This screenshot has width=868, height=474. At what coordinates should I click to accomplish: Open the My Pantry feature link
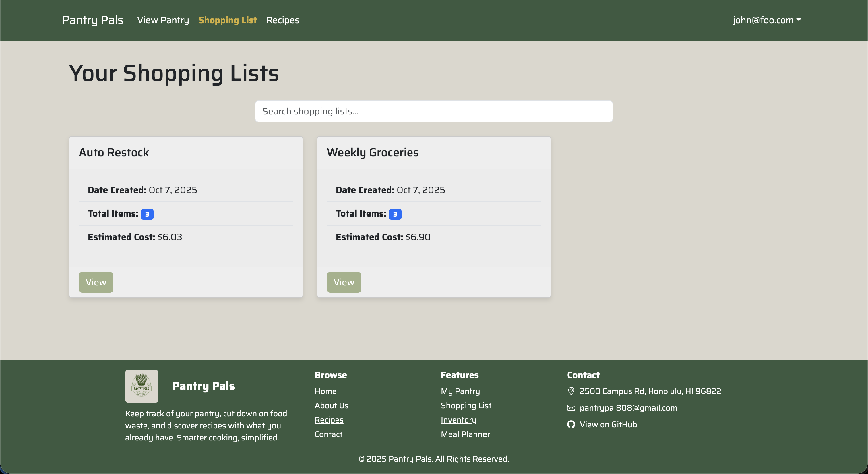click(460, 391)
